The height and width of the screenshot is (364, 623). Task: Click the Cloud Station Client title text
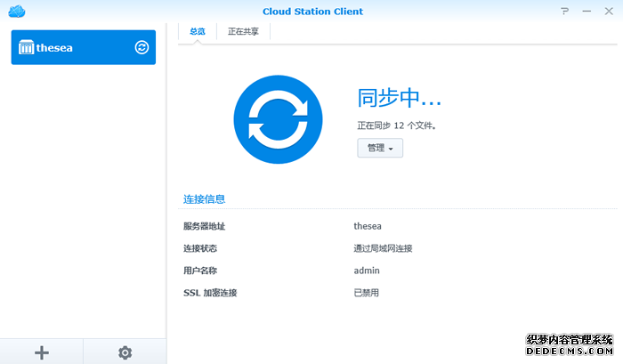[x=312, y=12]
